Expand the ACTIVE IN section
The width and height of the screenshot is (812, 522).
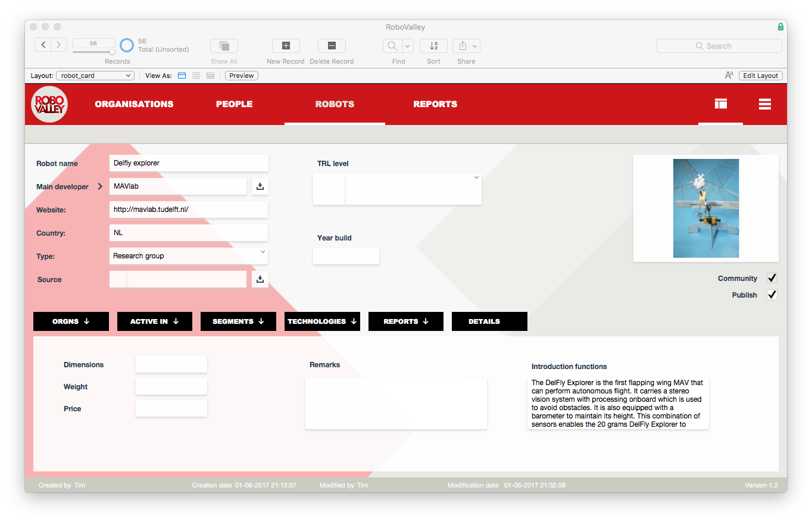coord(155,321)
